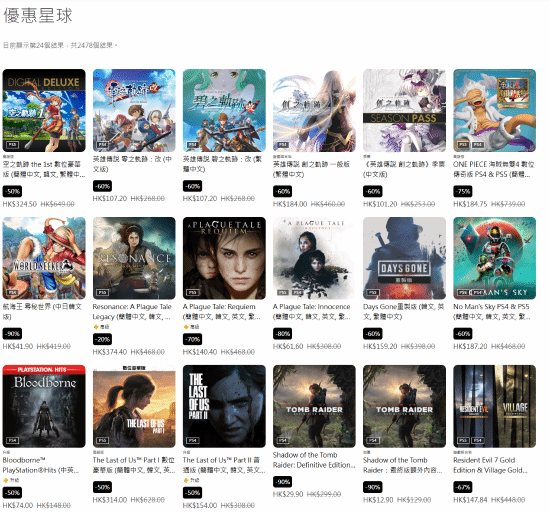Click the Resident Evil 7 Gold Edition title
550x512 pixels.
pyautogui.click(x=490, y=465)
